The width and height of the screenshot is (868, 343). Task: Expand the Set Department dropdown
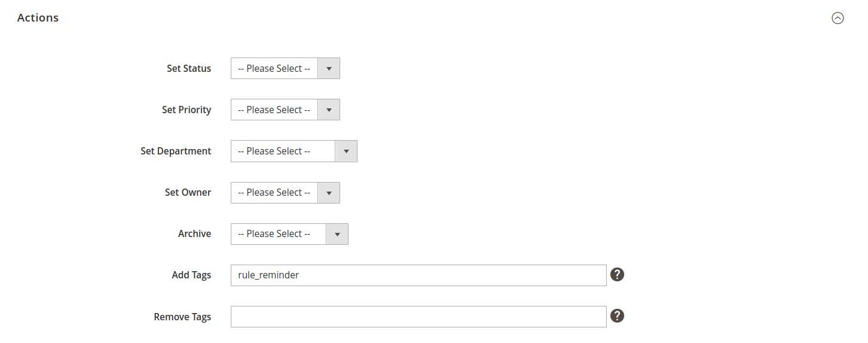(294, 151)
